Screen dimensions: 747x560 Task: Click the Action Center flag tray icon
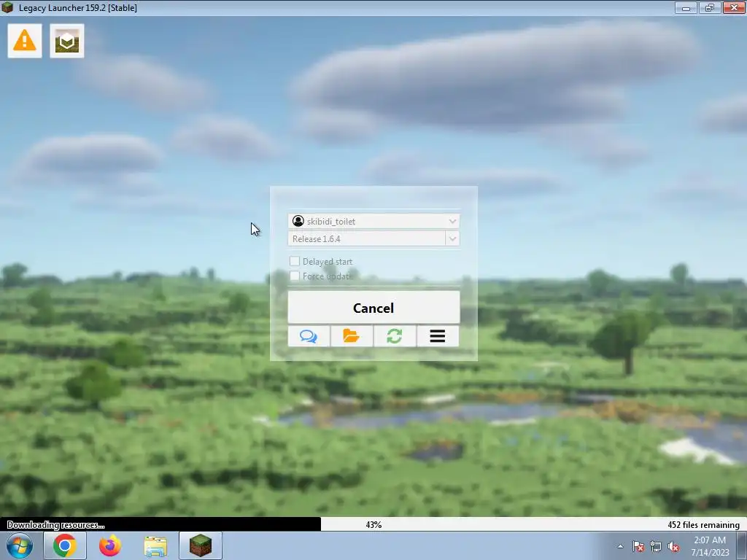coord(638,547)
